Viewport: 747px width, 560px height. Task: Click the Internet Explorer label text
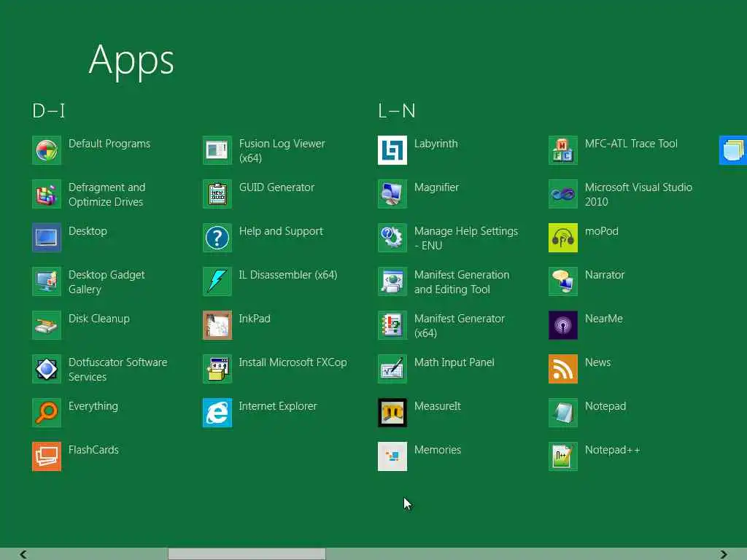point(278,406)
